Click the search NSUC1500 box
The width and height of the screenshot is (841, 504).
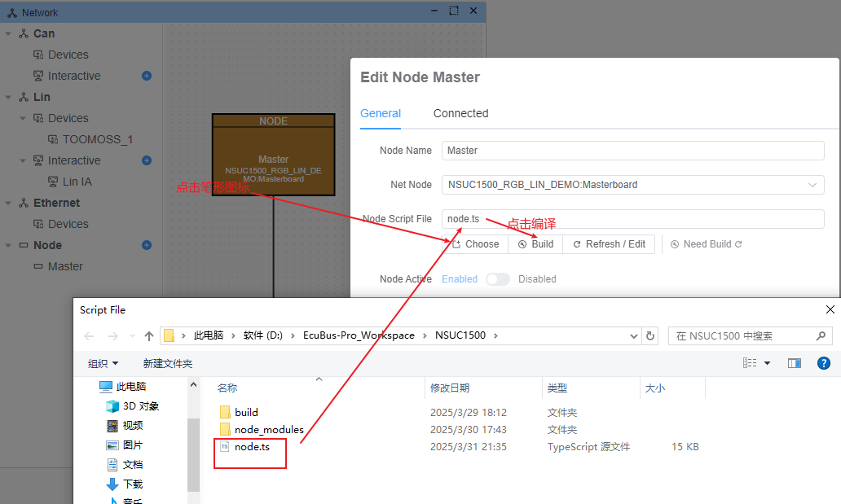(x=750, y=335)
